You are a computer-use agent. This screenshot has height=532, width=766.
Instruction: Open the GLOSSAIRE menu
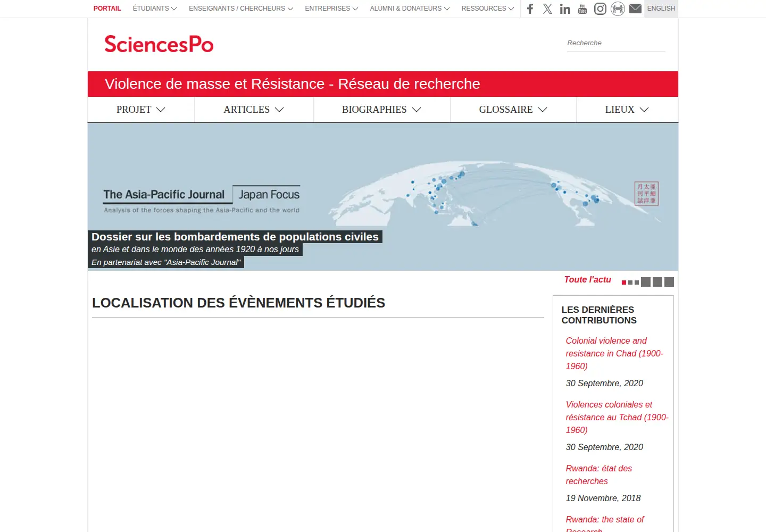point(513,110)
